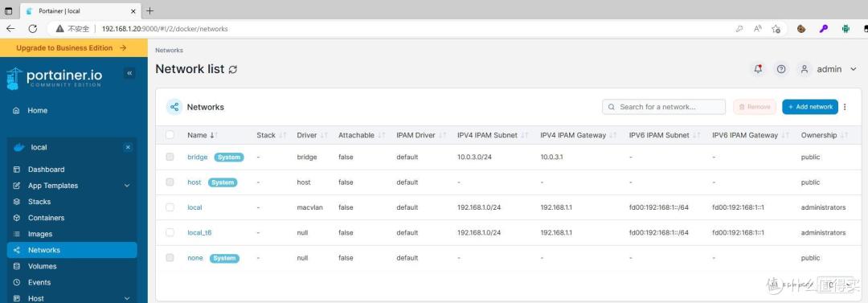This screenshot has width=868, height=303.
Task: Tick the local_t6 network checkbox
Action: point(170,232)
